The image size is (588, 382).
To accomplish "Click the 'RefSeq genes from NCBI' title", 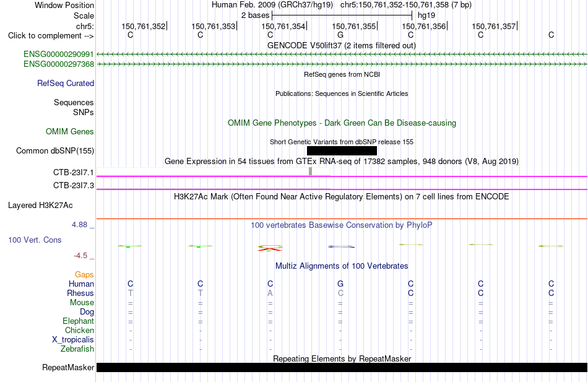I will tap(342, 74).
